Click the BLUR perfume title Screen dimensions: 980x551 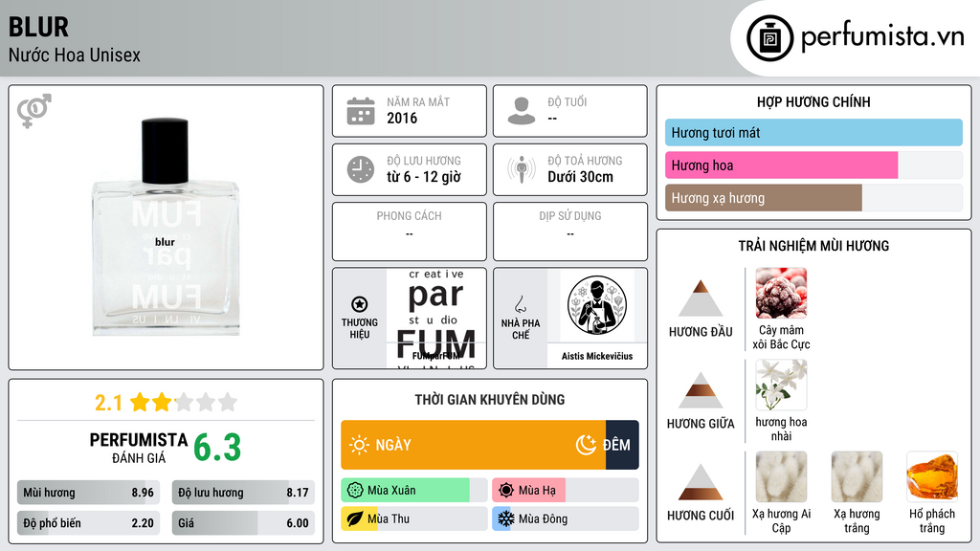pyautogui.click(x=38, y=28)
